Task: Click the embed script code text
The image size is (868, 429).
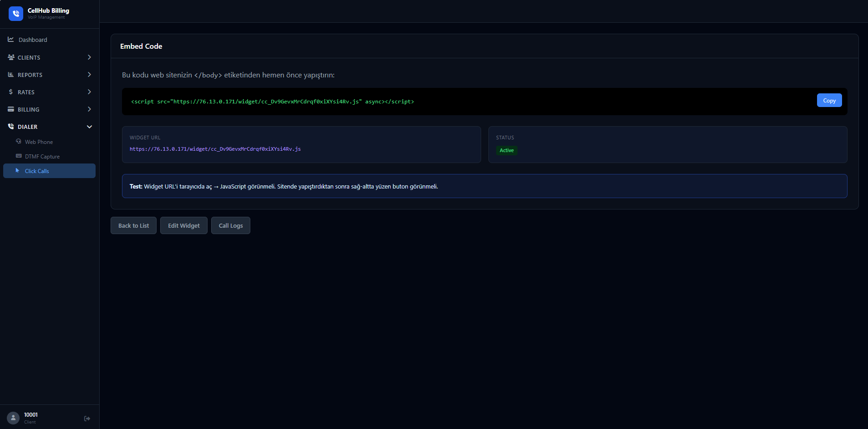Action: point(272,102)
